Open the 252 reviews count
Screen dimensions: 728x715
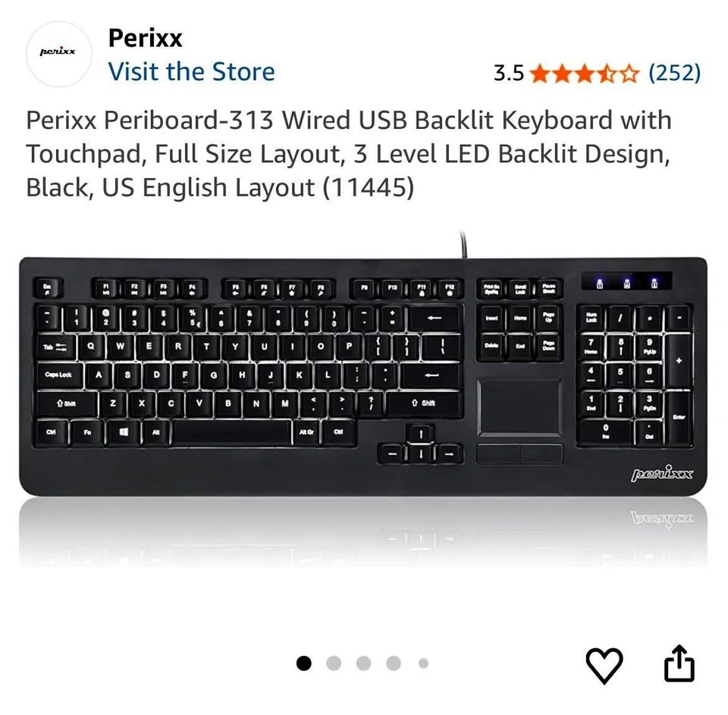pyautogui.click(x=674, y=73)
